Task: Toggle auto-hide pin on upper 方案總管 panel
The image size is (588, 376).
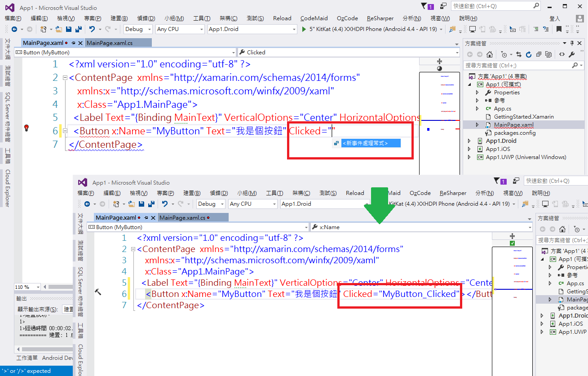Action: [x=572, y=43]
